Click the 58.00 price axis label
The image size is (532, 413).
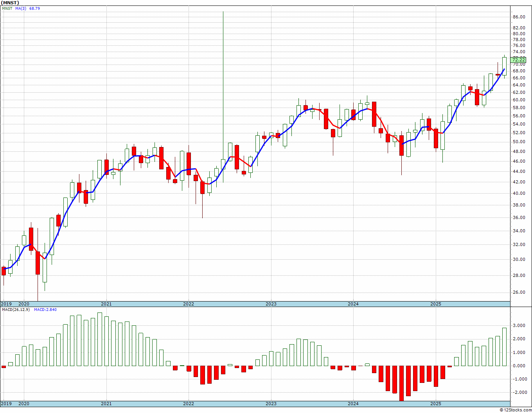pos(519,108)
